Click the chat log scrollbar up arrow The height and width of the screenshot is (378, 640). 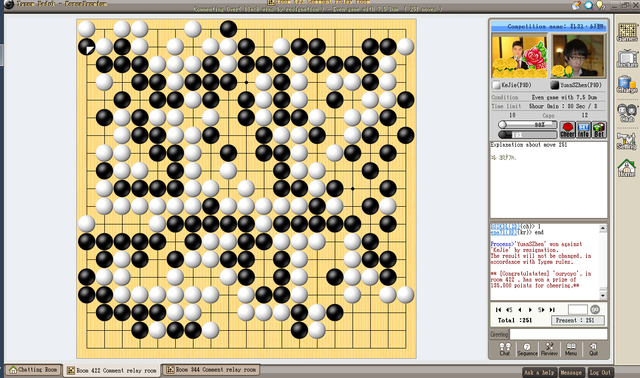[603, 228]
